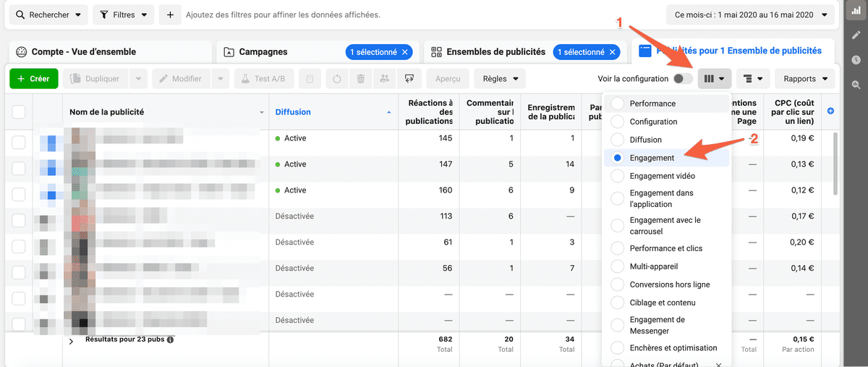Select the Engagement column preset
This screenshot has height=367, width=868.
[x=666, y=158]
